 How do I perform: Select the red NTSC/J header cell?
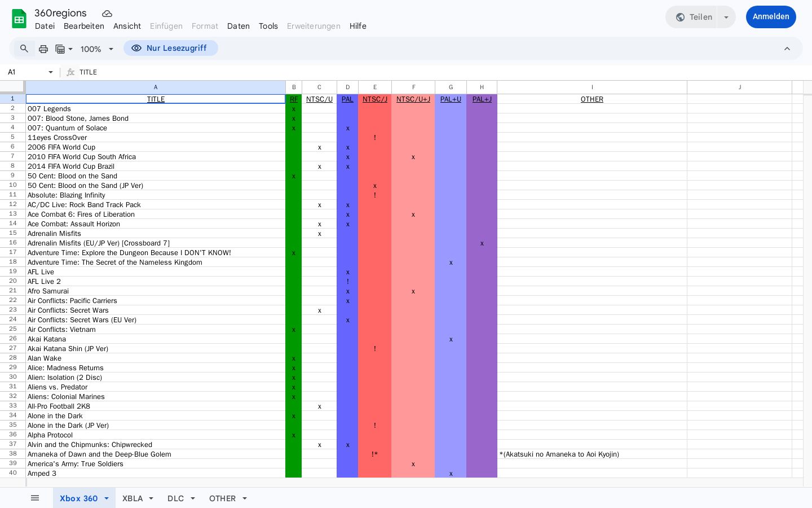click(375, 99)
